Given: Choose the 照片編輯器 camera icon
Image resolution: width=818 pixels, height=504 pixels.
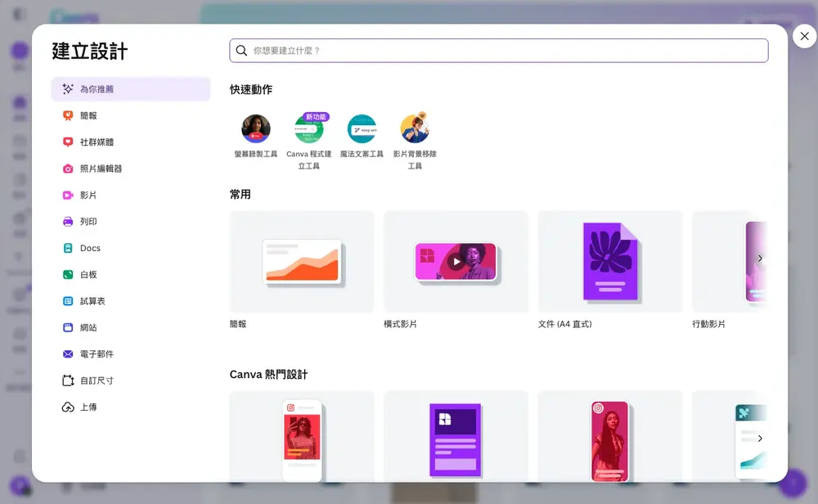Looking at the screenshot, I should pos(68,169).
